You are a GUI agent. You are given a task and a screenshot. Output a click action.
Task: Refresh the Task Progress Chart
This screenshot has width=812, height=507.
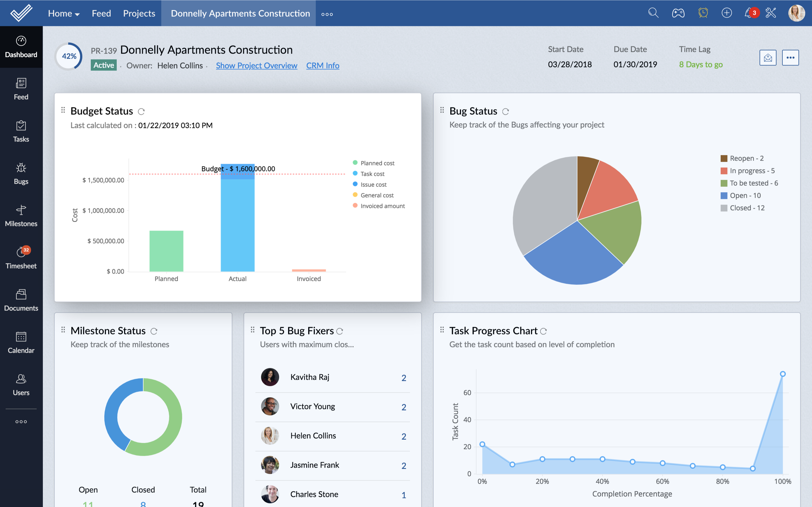(x=544, y=331)
